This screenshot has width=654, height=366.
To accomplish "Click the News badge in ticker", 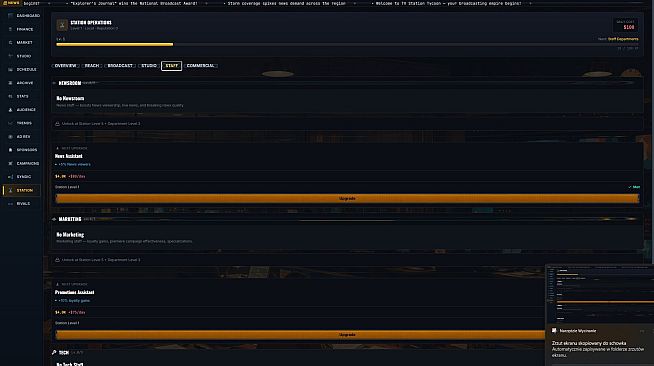I will click(x=10, y=3).
